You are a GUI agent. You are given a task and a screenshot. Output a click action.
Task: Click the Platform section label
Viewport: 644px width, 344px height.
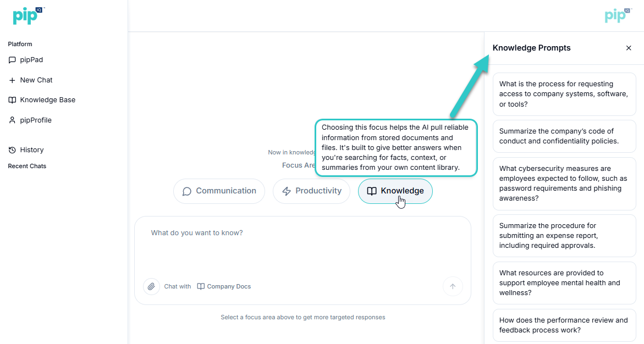[x=20, y=45]
